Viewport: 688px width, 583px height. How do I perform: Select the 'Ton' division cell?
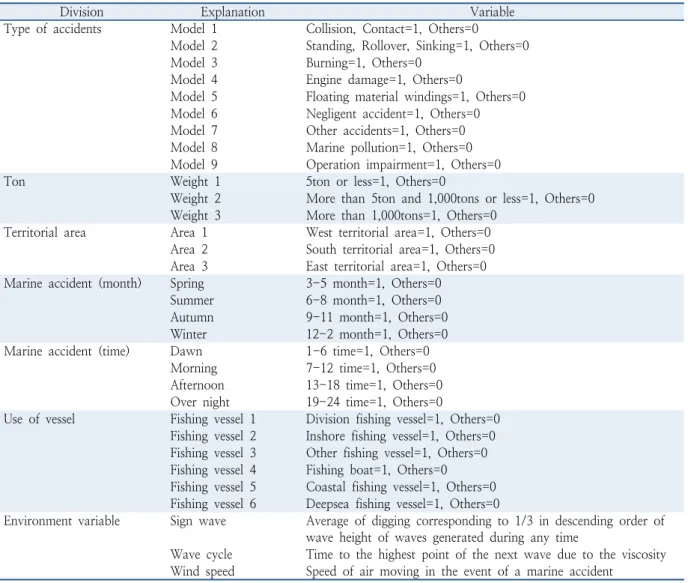click(x=14, y=182)
